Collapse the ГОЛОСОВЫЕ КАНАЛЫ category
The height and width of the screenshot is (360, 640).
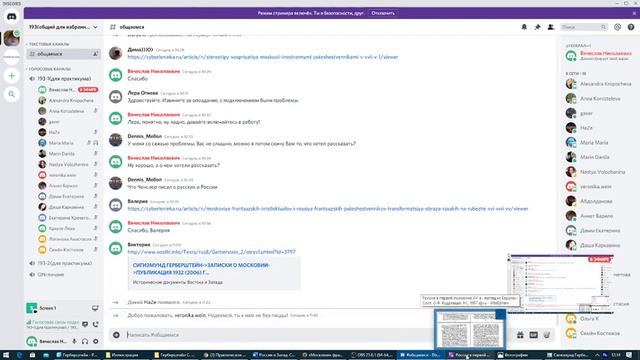[x=49, y=69]
